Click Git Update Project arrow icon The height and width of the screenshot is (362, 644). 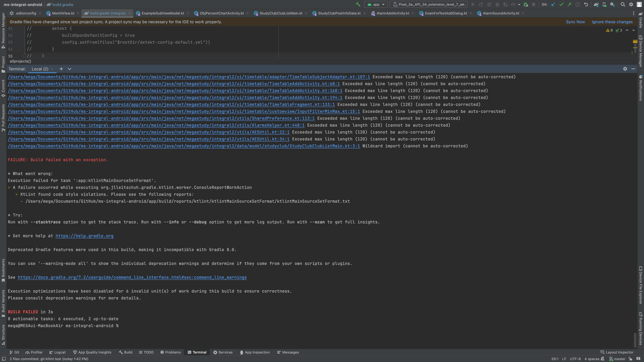coord(553,5)
